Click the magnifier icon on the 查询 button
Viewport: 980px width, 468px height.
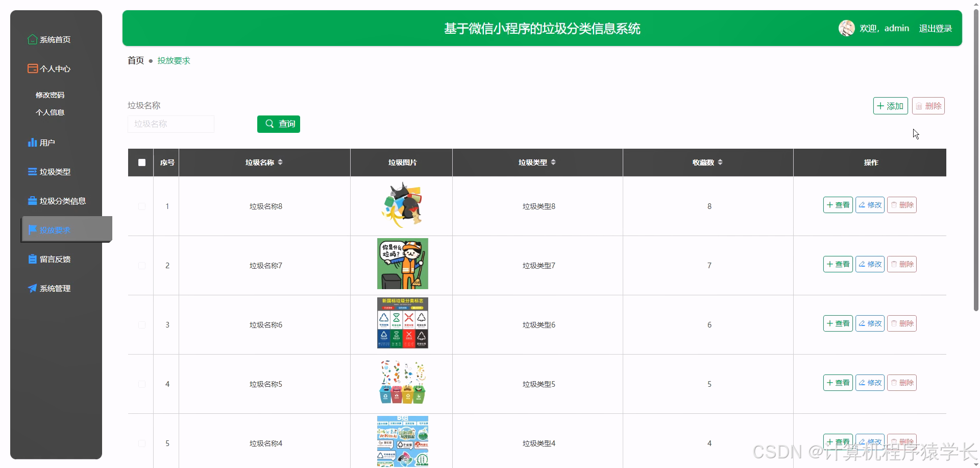(x=270, y=124)
